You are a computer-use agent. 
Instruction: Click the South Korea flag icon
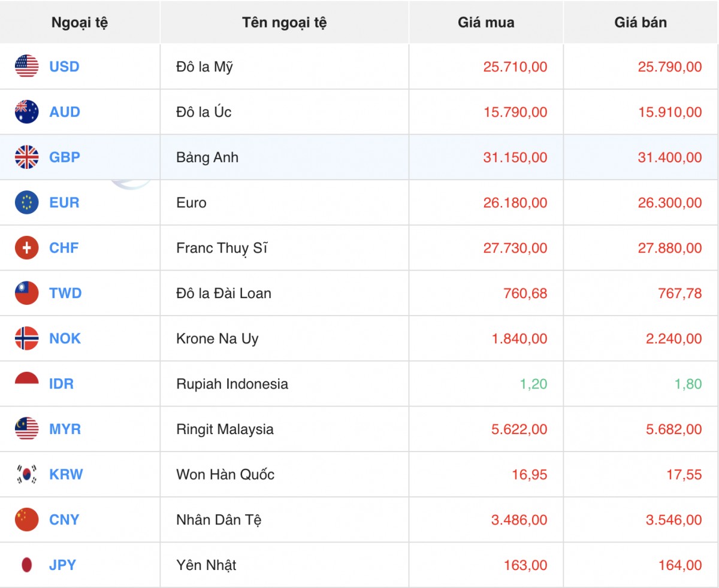27,474
